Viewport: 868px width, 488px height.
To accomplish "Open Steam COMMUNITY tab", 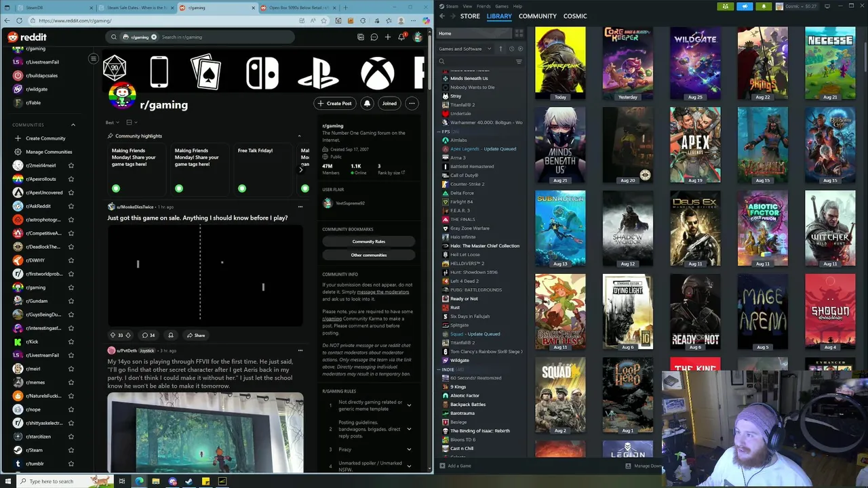I will tap(537, 16).
